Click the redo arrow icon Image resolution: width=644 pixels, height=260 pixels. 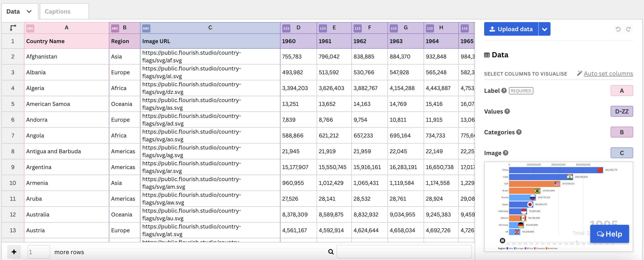coord(628,29)
